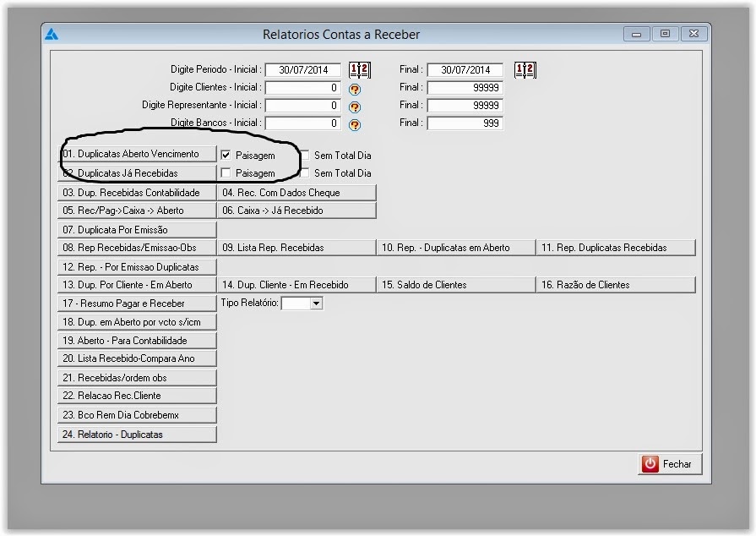The height and width of the screenshot is (536, 756).
Task: Select the Bancos Inicial input field
Action: [x=302, y=123]
